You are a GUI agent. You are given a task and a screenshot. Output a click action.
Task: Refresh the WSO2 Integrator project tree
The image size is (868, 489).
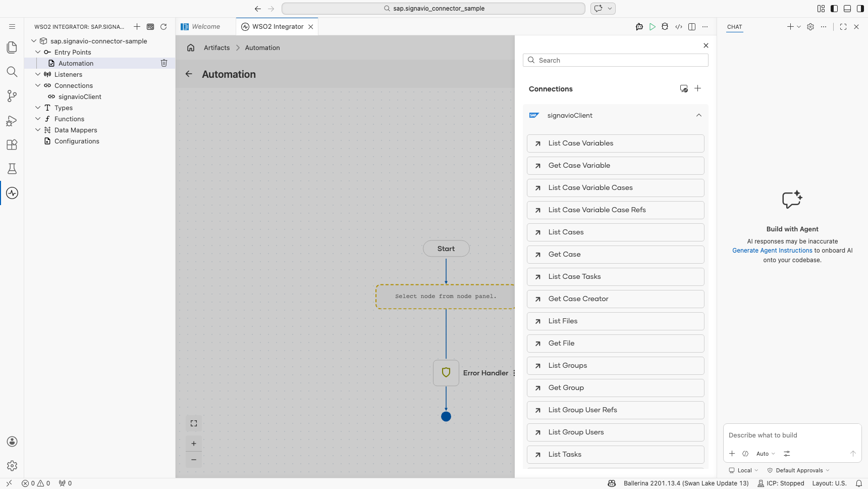(x=164, y=27)
